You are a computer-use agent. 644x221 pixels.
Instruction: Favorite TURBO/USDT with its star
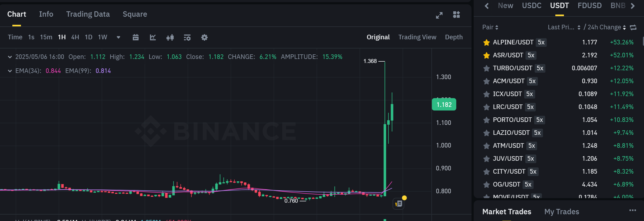pyautogui.click(x=486, y=68)
